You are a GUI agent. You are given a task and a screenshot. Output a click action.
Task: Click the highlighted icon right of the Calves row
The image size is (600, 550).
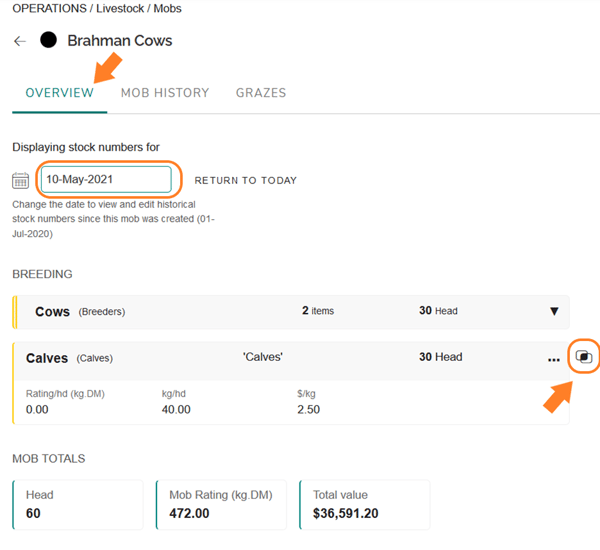[x=585, y=358]
